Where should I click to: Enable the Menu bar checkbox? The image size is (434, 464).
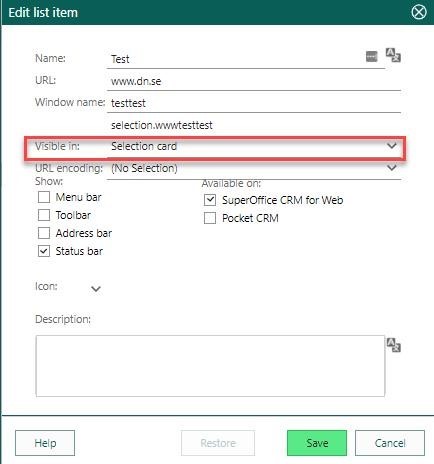click(x=44, y=197)
